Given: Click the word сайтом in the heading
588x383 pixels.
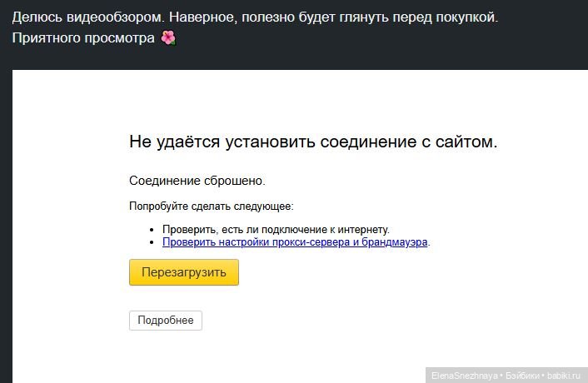Looking at the screenshot, I should (466, 142).
